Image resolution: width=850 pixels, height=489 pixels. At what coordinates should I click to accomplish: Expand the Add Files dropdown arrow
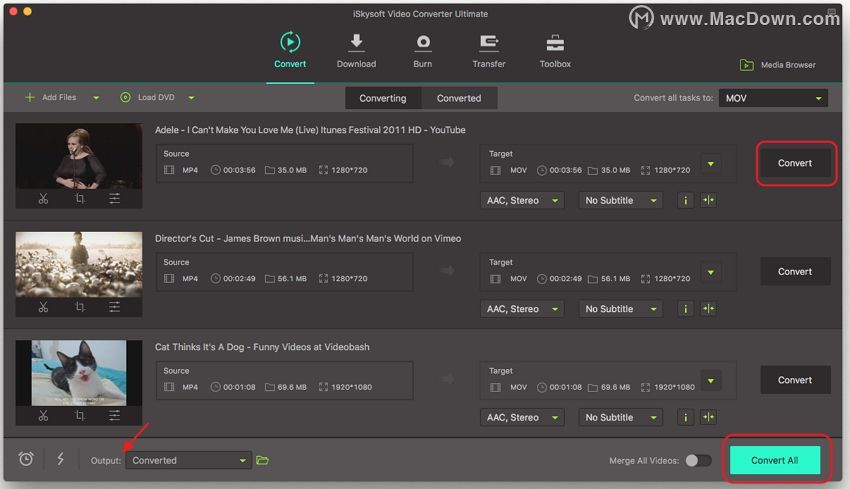[x=96, y=98]
